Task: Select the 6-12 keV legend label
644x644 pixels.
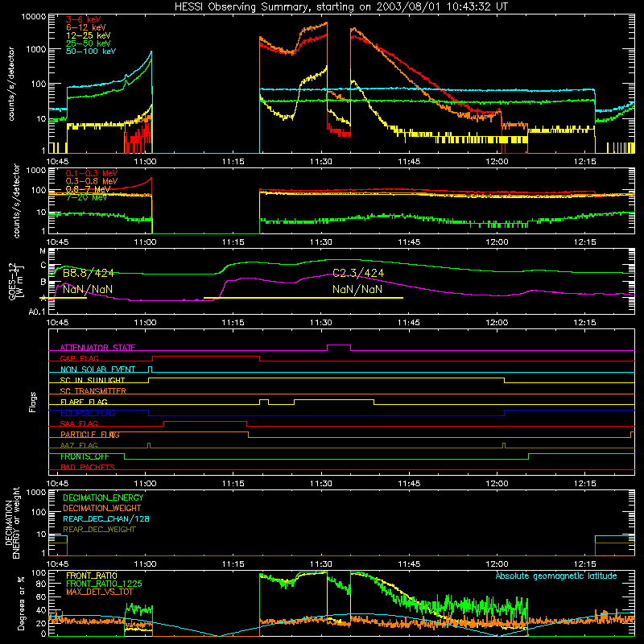Action: coord(86,27)
